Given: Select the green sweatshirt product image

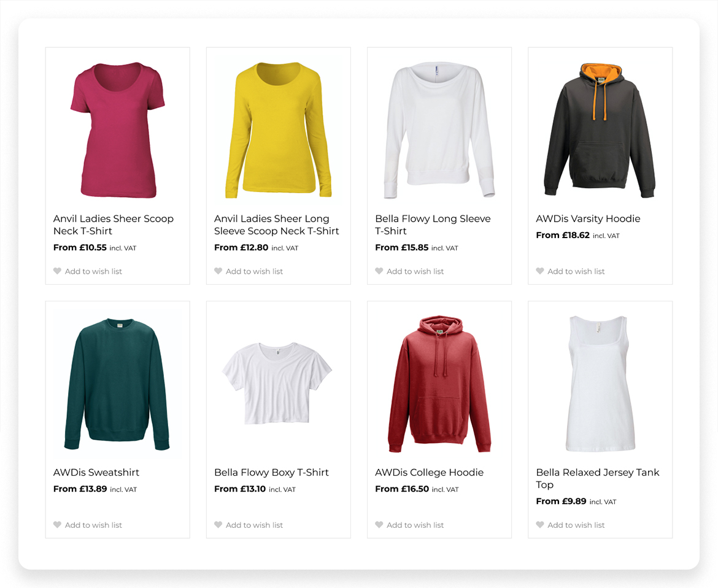Looking at the screenshot, I should 117,384.
